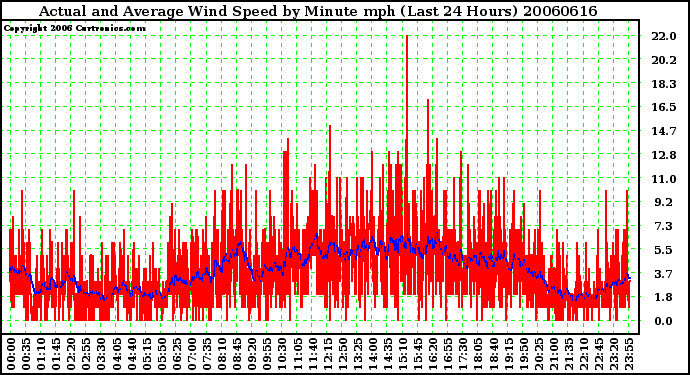Image resolution: width=690 pixels, height=375 pixels.
Task: Click the 07:00 time label
Action: (192, 354)
